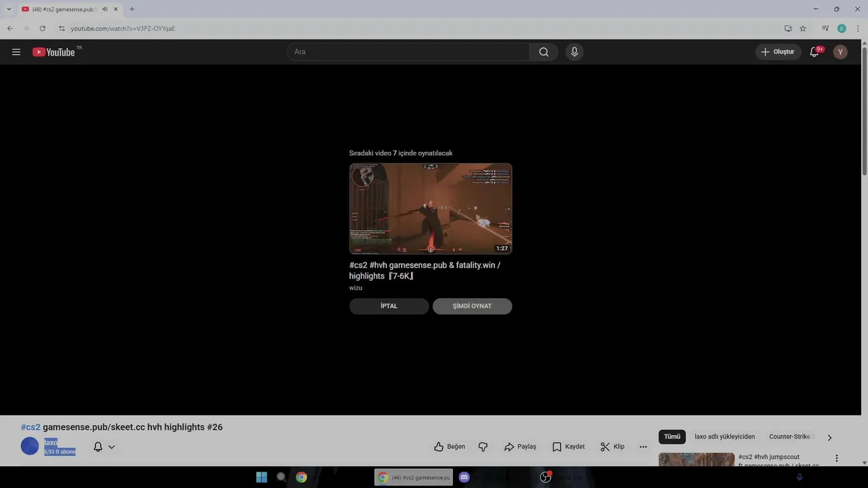
Task: Open the Oluştur create menu
Action: [778, 52]
